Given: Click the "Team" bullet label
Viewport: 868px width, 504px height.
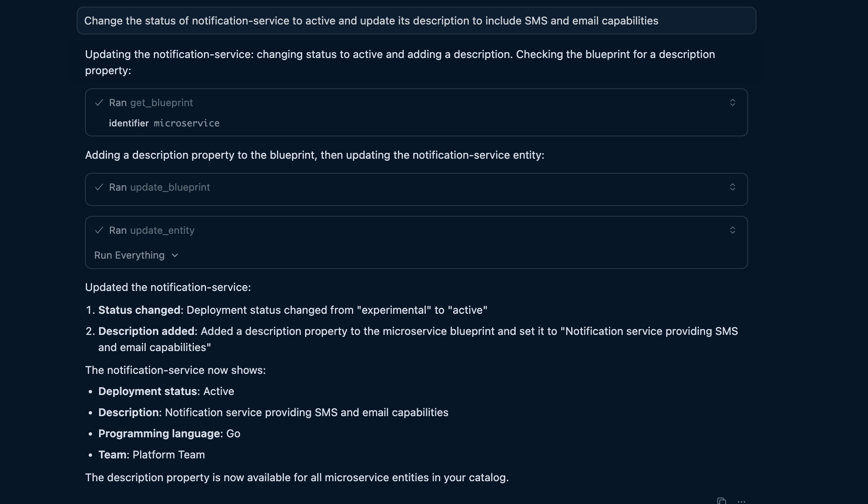Looking at the screenshot, I should point(112,455).
